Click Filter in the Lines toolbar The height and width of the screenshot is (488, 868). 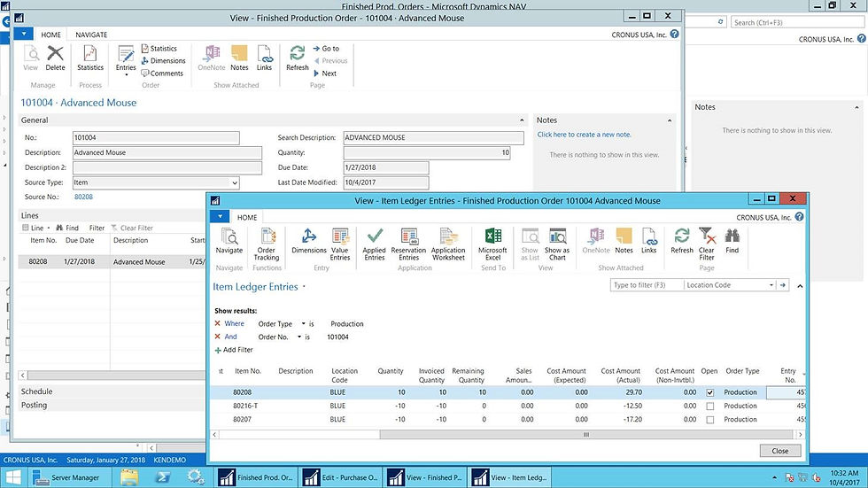(97, 228)
